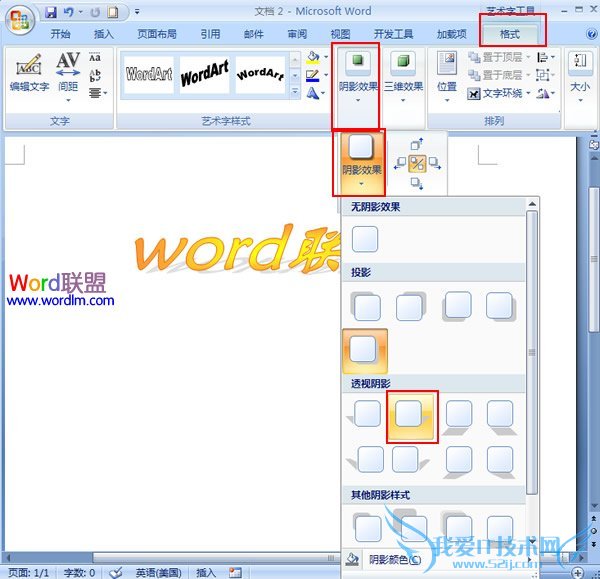
Task: Open the 页面布局 tab
Action: 157,34
